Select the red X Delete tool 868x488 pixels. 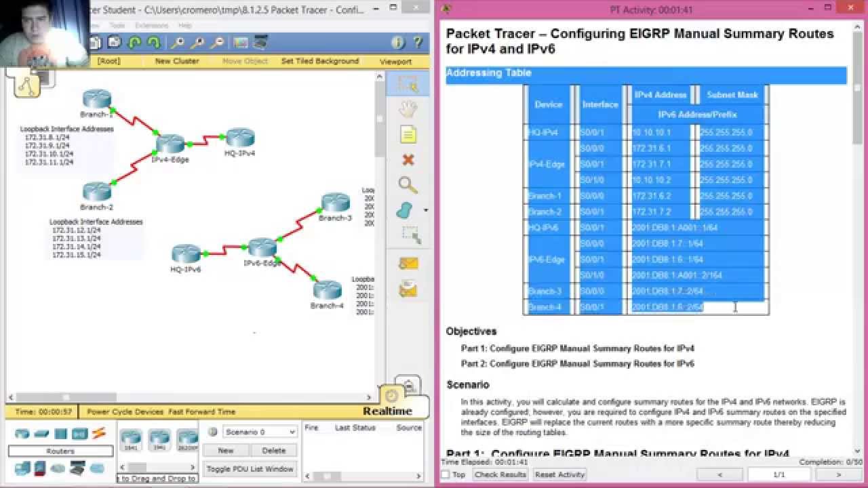[x=408, y=160]
